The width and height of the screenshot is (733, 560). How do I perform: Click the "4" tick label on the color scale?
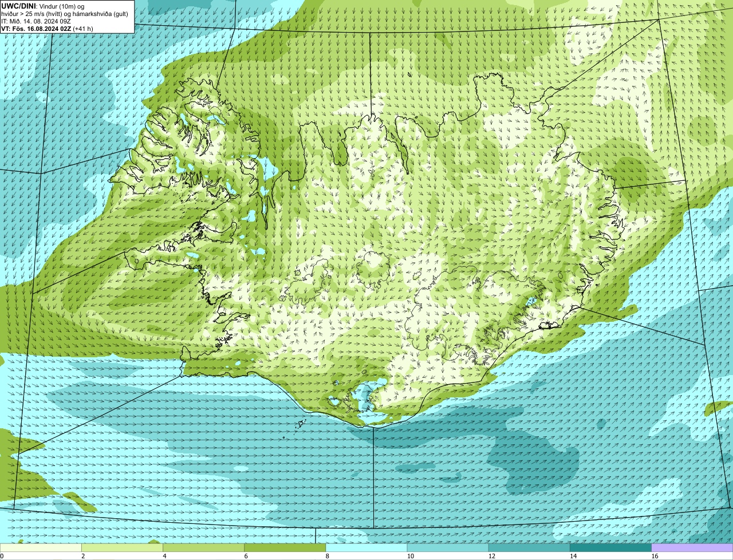point(164,556)
